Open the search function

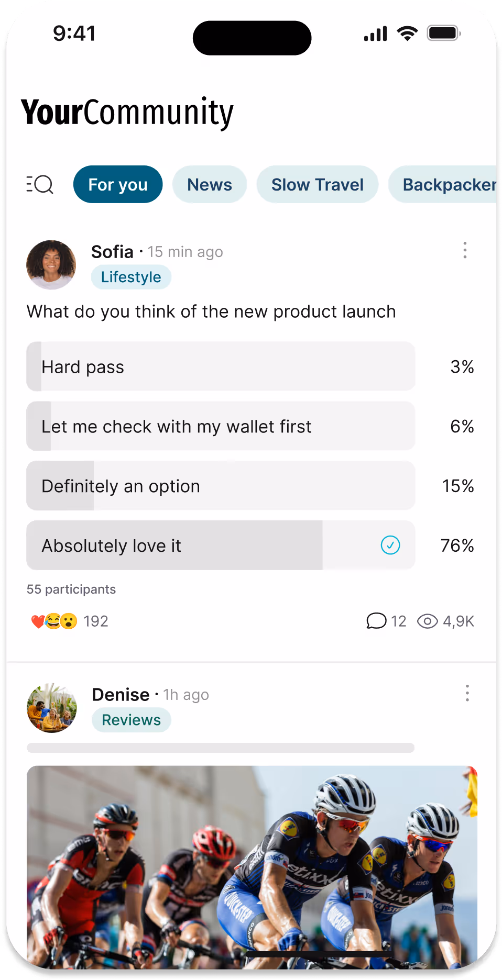[x=40, y=184]
